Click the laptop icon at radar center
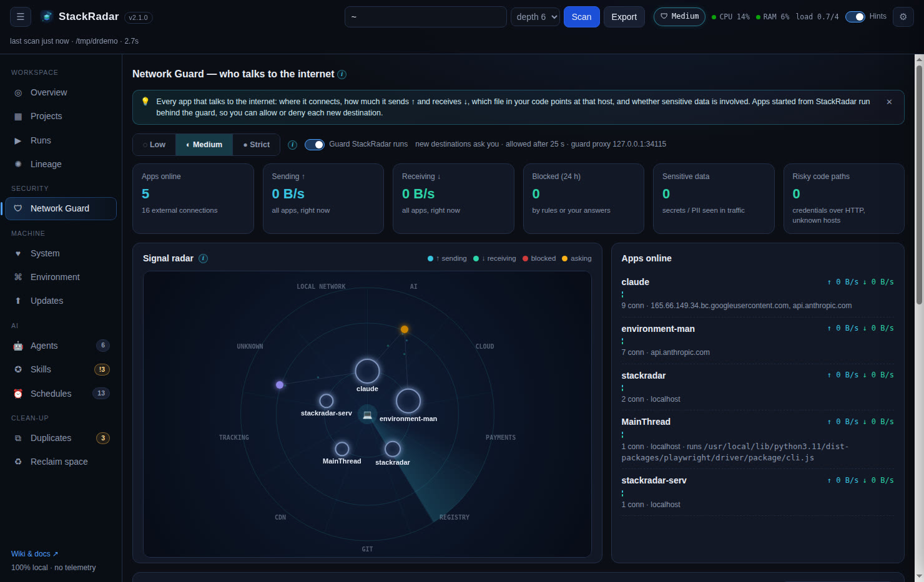The width and height of the screenshot is (924, 582). pyautogui.click(x=367, y=415)
